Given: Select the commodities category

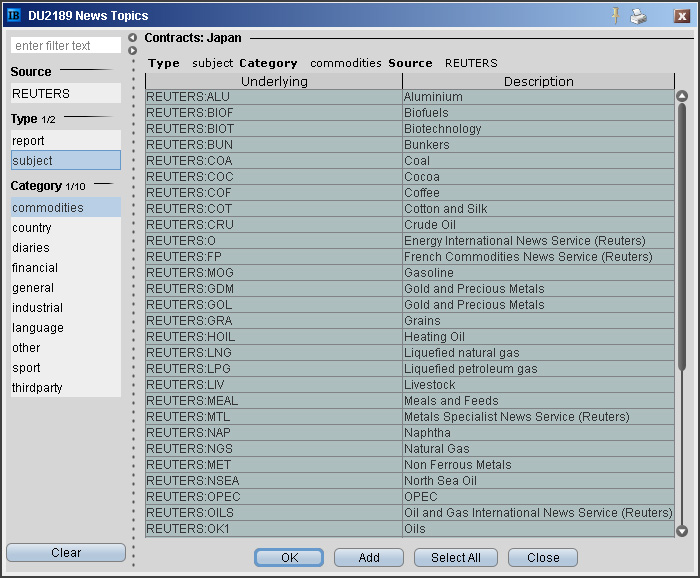Looking at the screenshot, I should tap(66, 208).
